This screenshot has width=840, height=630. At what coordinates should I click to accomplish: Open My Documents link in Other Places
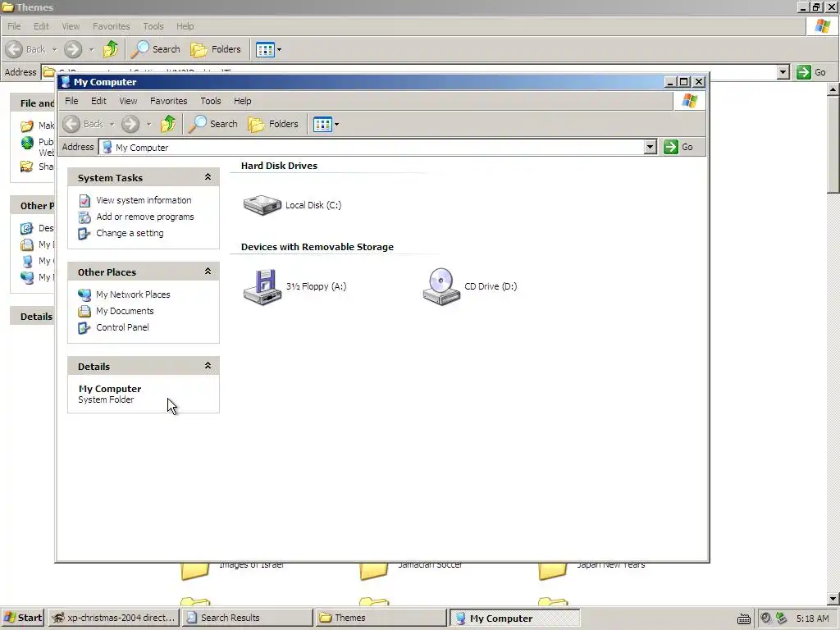[125, 311]
